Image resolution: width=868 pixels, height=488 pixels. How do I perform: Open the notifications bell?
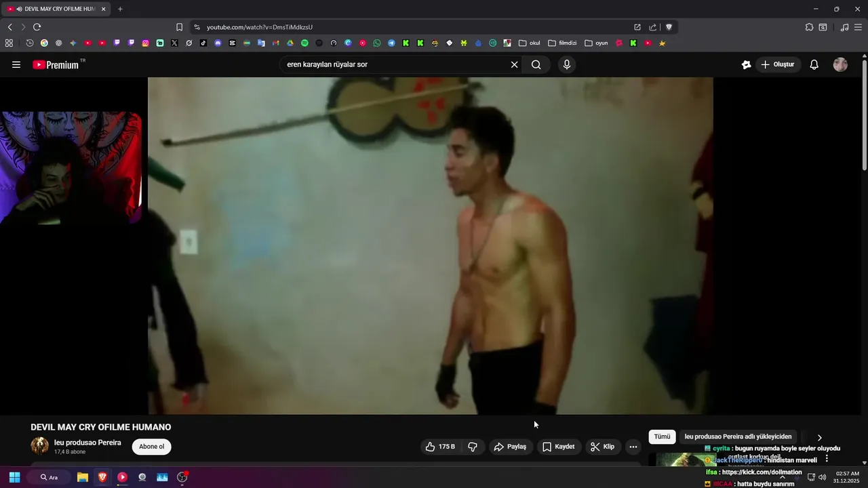click(814, 64)
